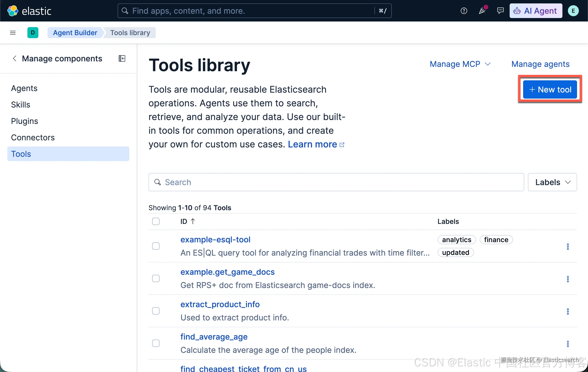Click the Elastic logo
The image size is (588, 372).
tap(29, 11)
